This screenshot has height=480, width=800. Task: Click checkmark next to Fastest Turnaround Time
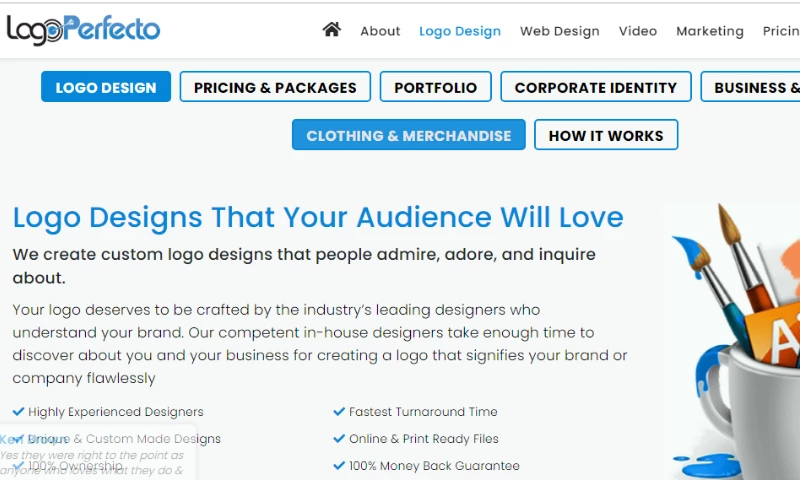pos(339,411)
